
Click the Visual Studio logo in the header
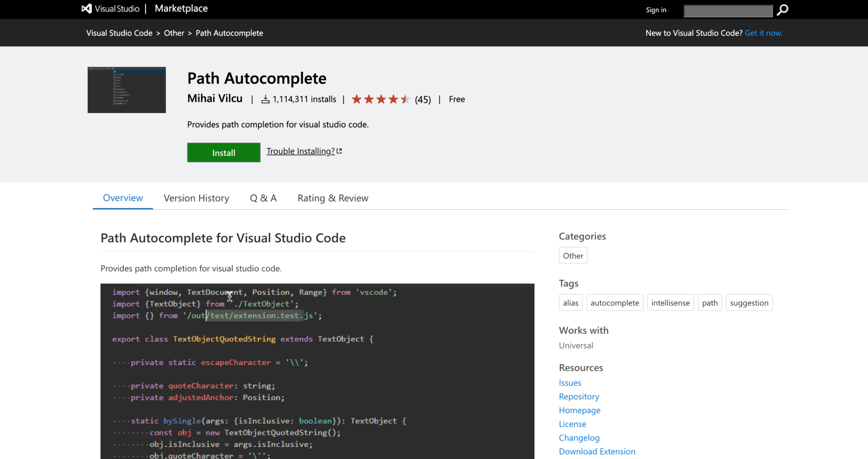pyautogui.click(x=86, y=8)
